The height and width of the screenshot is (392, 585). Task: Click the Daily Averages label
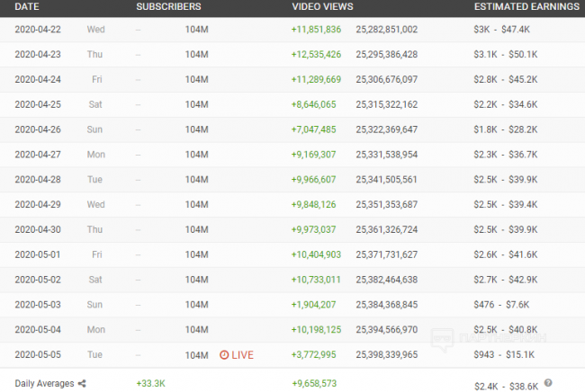click(45, 383)
